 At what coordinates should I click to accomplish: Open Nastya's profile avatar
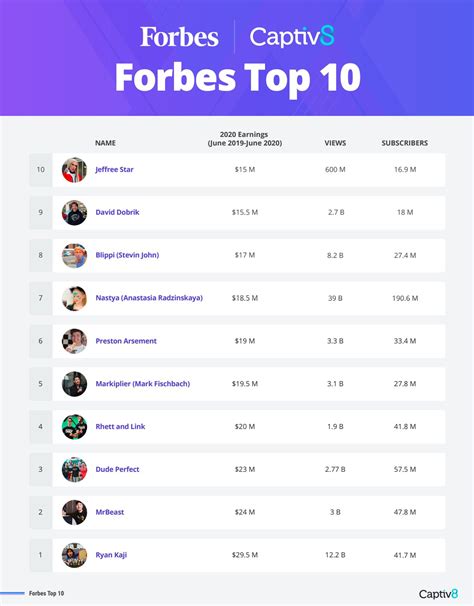tap(74, 298)
